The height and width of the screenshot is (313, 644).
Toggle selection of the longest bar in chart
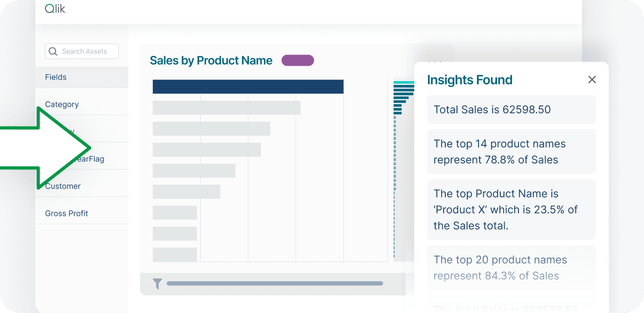248,86
